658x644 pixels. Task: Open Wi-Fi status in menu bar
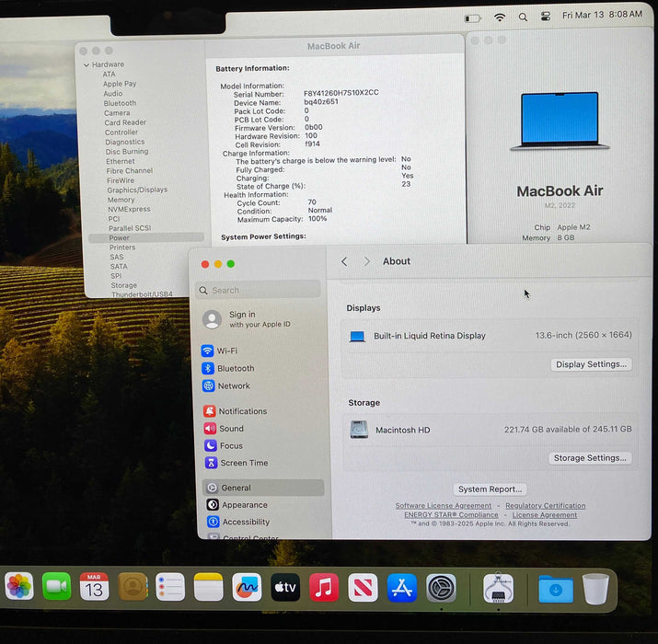(500, 17)
